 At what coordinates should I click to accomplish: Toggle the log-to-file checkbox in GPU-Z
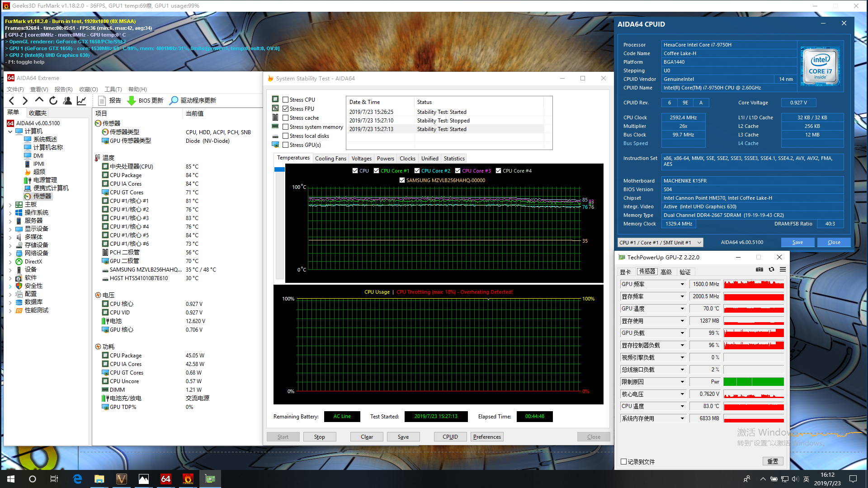pyautogui.click(x=624, y=461)
